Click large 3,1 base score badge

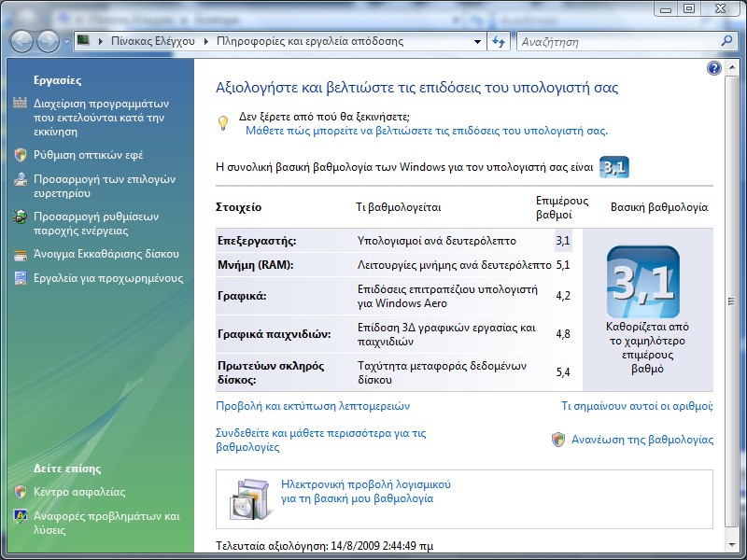643,282
